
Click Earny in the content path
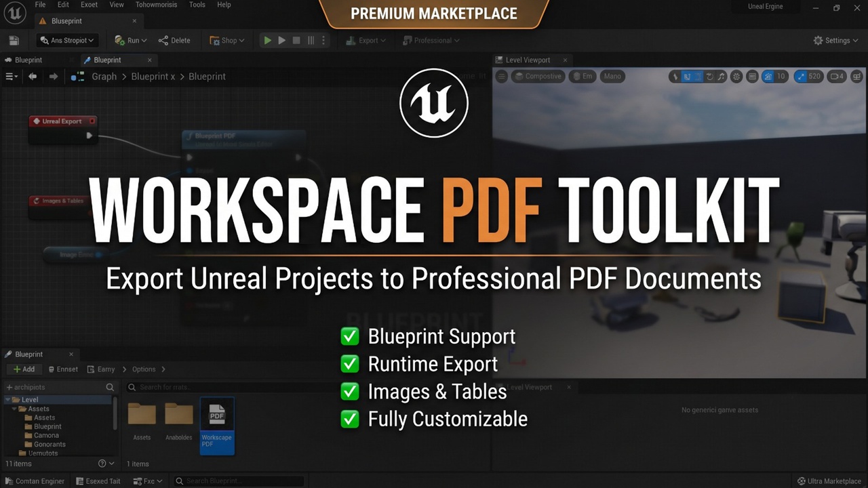click(x=101, y=369)
